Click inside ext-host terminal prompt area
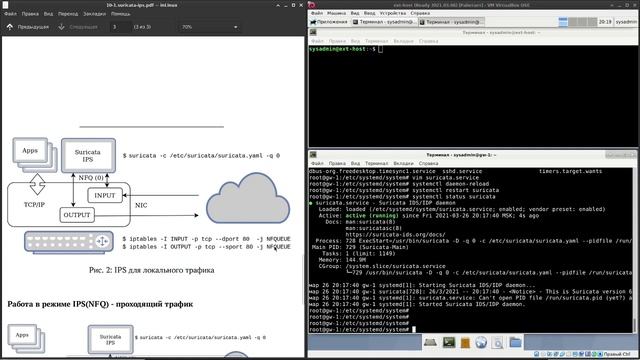 (x=473, y=96)
